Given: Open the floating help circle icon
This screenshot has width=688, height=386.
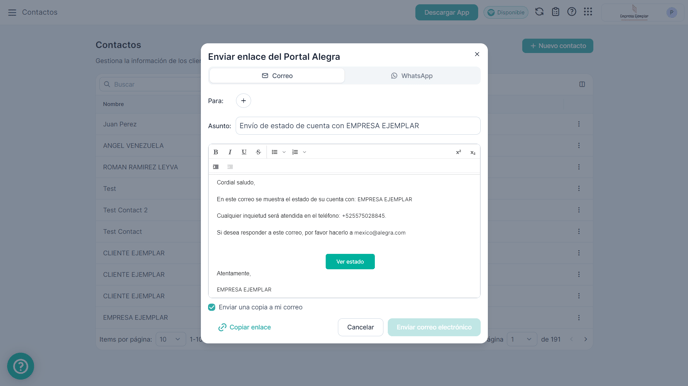Looking at the screenshot, I should [21, 366].
